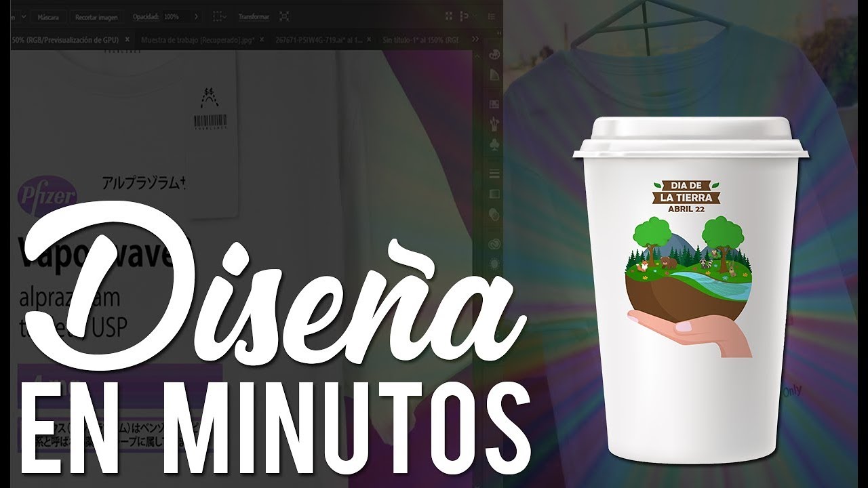Screen dimensions: 868x488
Task: Open the Color Guide panel icon
Action: coord(494,75)
